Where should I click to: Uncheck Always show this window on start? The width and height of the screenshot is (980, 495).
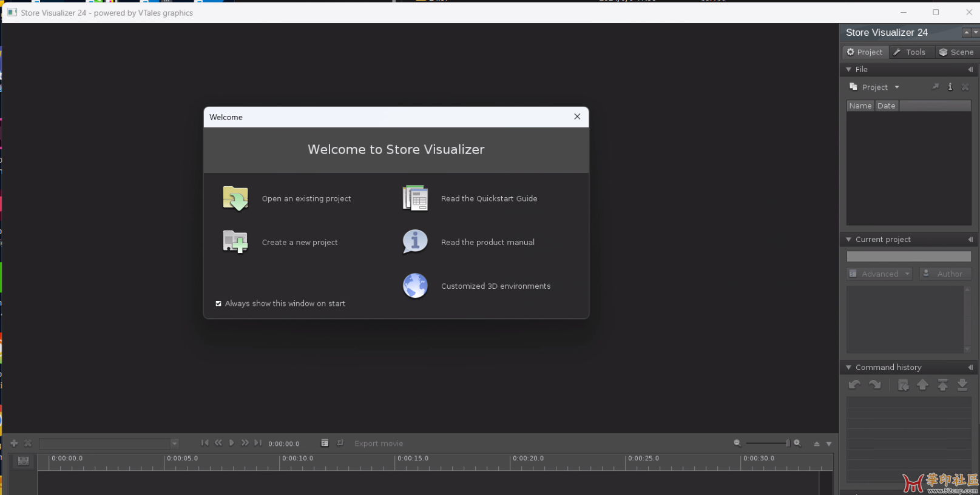tap(218, 303)
